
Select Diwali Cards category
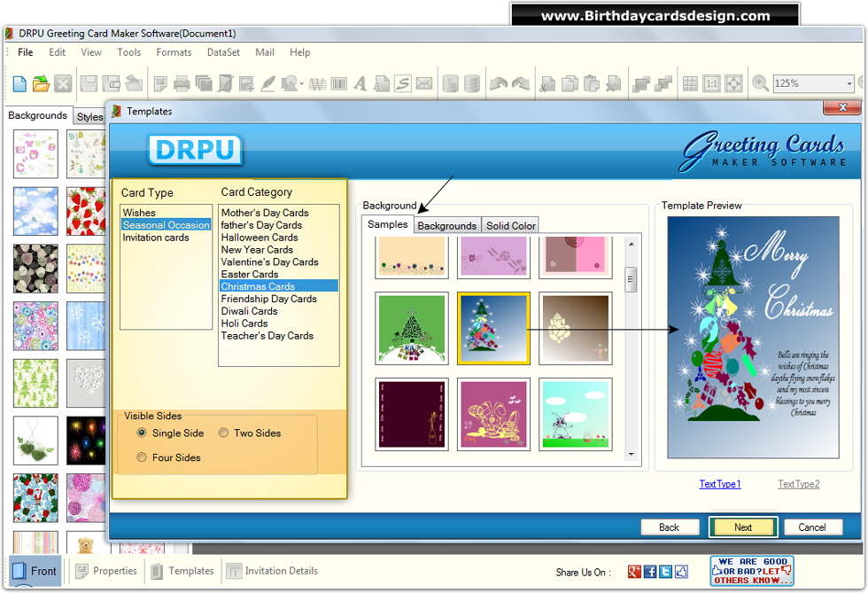[249, 311]
